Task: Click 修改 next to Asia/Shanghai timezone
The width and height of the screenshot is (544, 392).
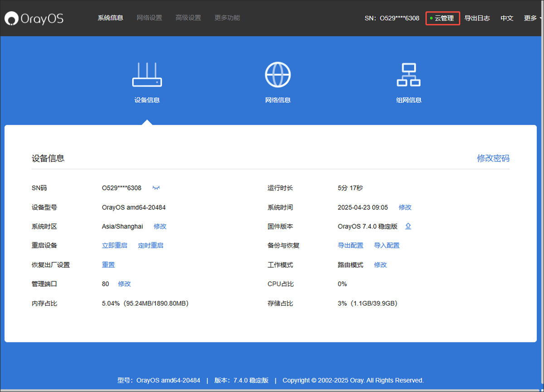Action: coord(160,227)
